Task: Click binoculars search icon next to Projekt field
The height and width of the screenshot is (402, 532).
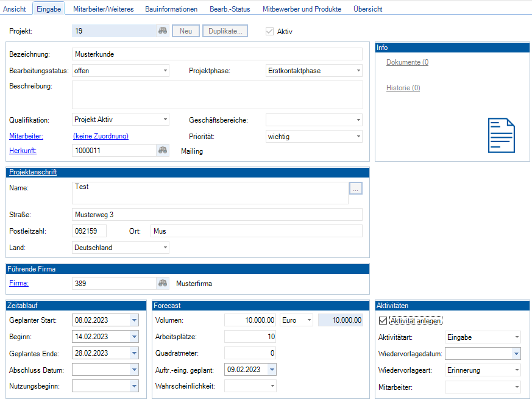Action: coord(163,31)
